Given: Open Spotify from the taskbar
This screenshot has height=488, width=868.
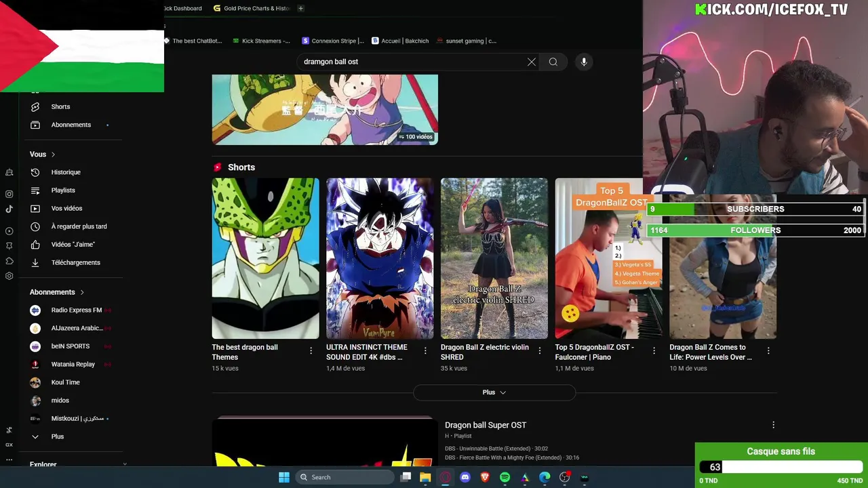Looking at the screenshot, I should 505,477.
